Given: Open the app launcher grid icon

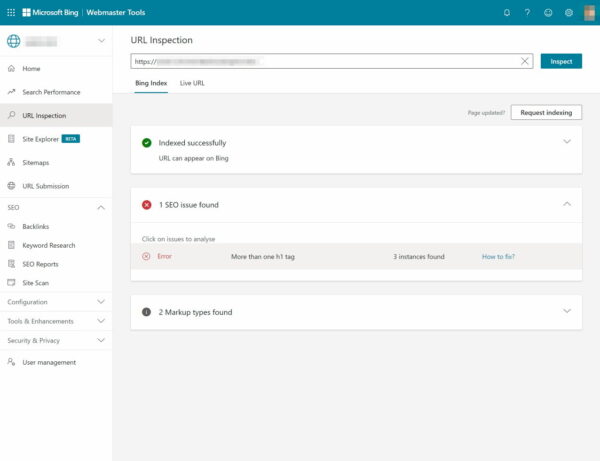Looking at the screenshot, I should (11, 12).
